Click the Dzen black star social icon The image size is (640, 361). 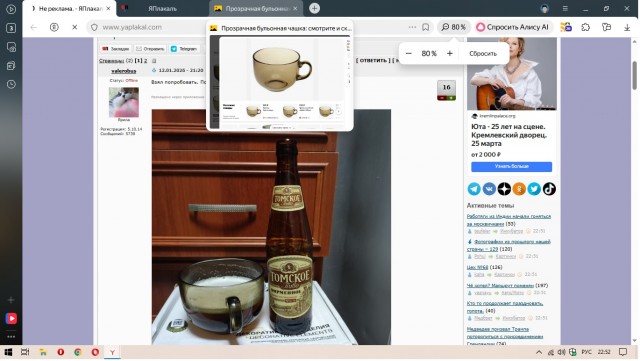(x=504, y=189)
